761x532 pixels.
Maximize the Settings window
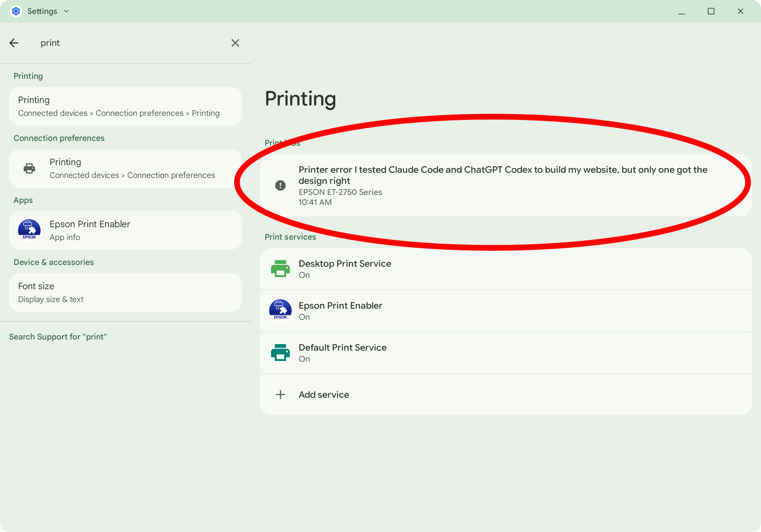pyautogui.click(x=711, y=11)
